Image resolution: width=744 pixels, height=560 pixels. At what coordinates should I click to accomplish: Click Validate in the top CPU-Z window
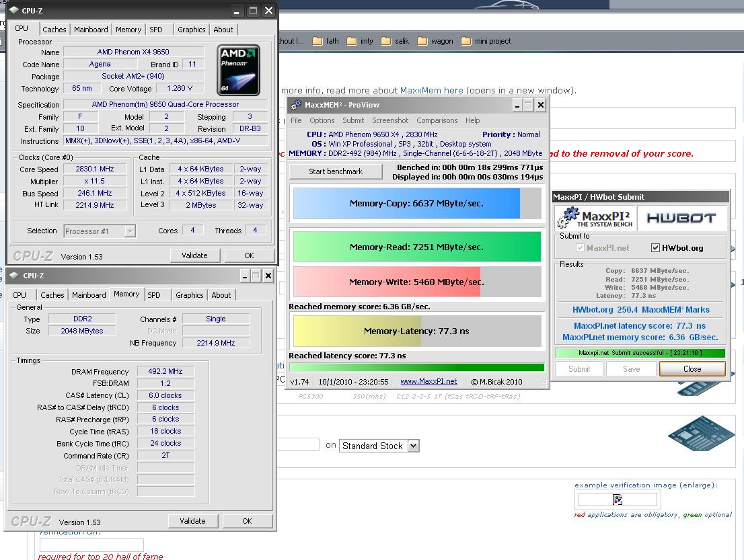click(194, 255)
